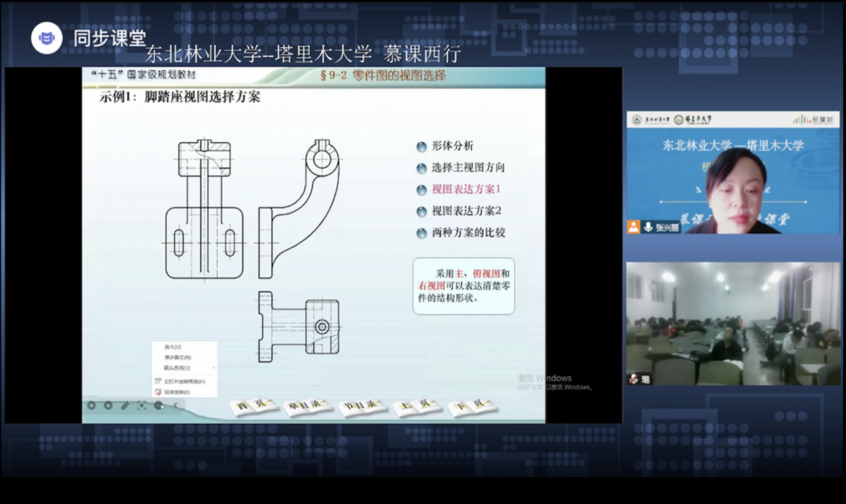This screenshot has height=504, width=846.
Task: Expand the 箭头选项 submenu arrow
Action: coord(214,368)
